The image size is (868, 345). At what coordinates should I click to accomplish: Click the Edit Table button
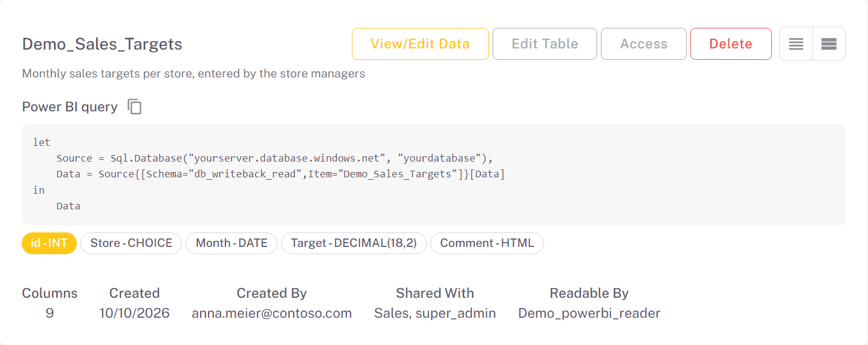point(545,44)
